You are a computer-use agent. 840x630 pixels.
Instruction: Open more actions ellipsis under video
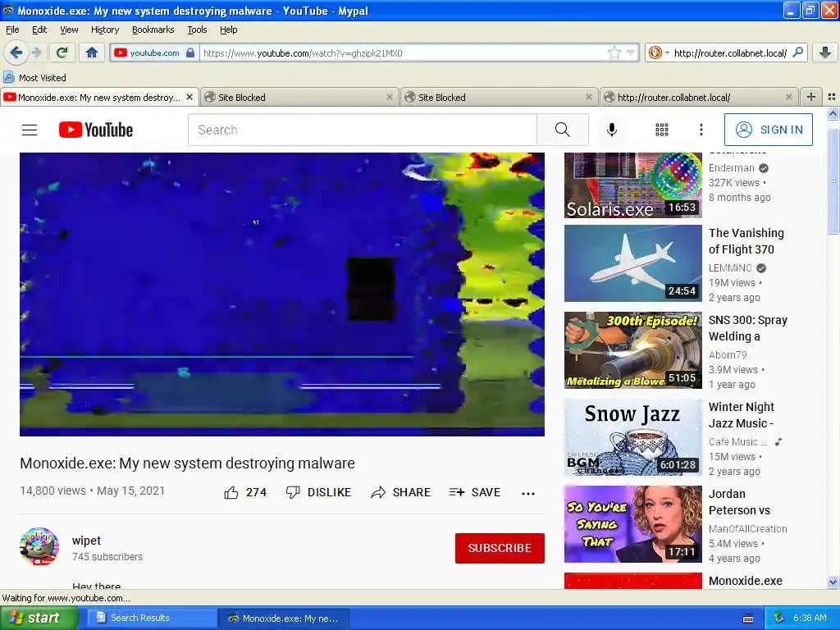pos(528,493)
